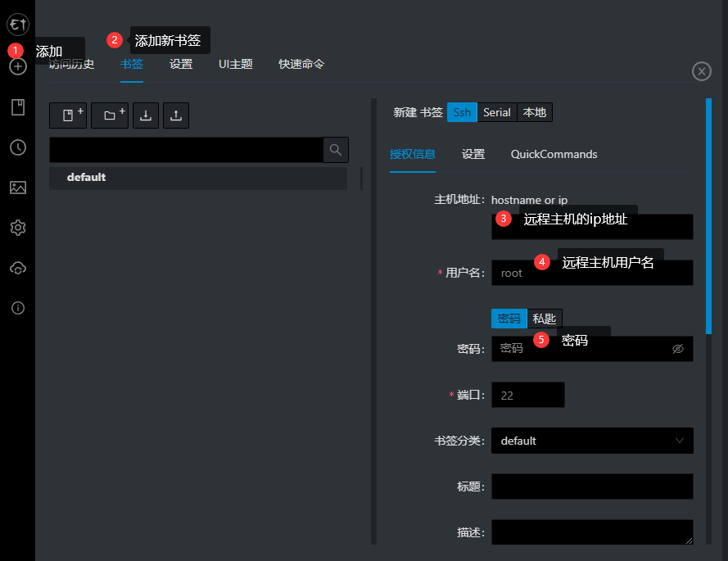Click the 端口 port input field
Viewport: 728px width, 561px height.
(528, 395)
